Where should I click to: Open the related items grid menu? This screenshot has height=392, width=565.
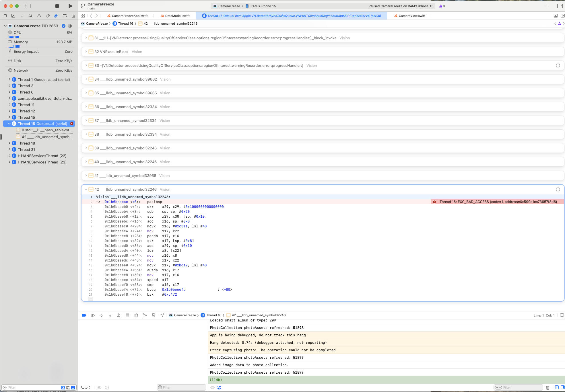(x=83, y=16)
